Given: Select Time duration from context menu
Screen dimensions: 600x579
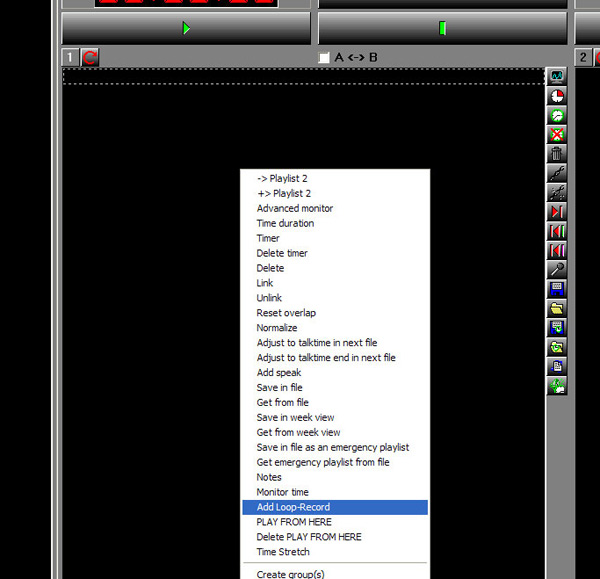Looking at the screenshot, I should pos(335,223).
